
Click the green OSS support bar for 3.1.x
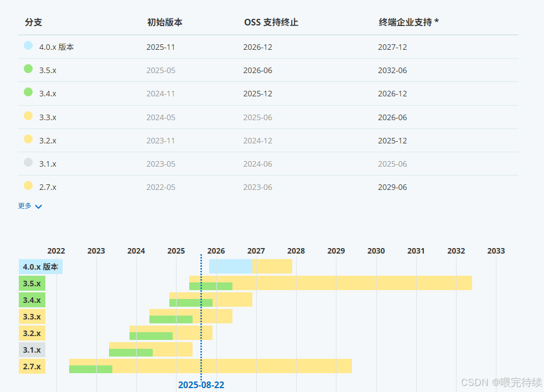(x=131, y=353)
